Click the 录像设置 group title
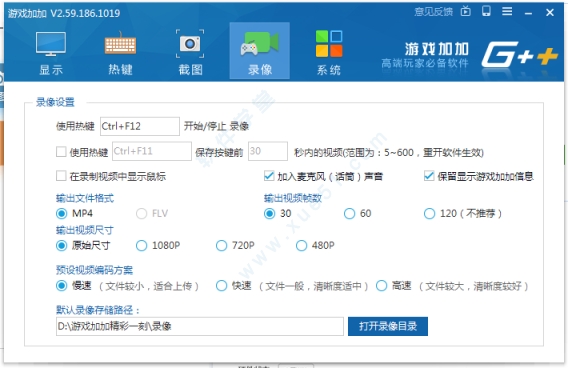This screenshot has height=368, width=568. (55, 102)
